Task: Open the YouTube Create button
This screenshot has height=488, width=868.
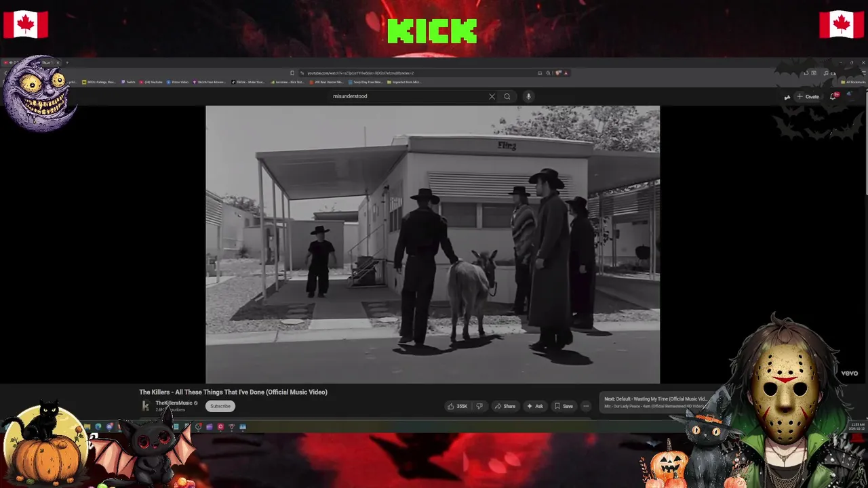Action: (x=808, y=96)
